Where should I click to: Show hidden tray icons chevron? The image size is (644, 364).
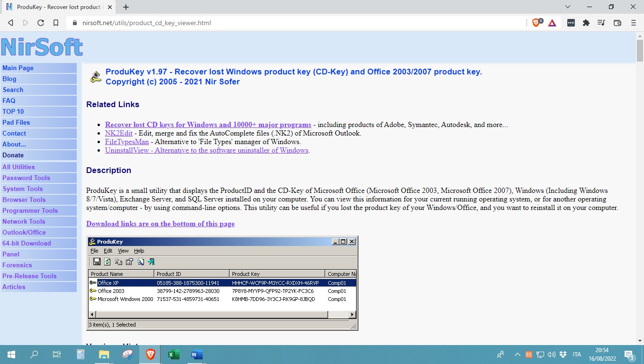(x=517, y=355)
